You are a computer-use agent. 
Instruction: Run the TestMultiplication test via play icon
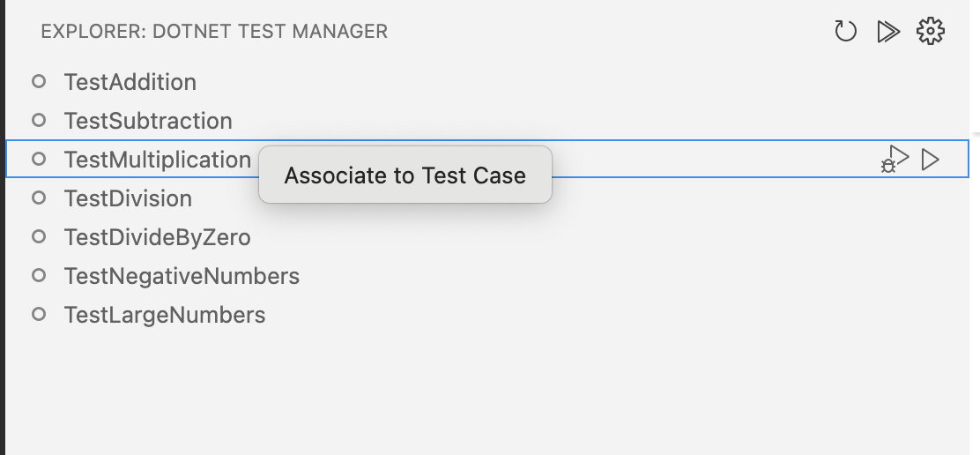(931, 160)
